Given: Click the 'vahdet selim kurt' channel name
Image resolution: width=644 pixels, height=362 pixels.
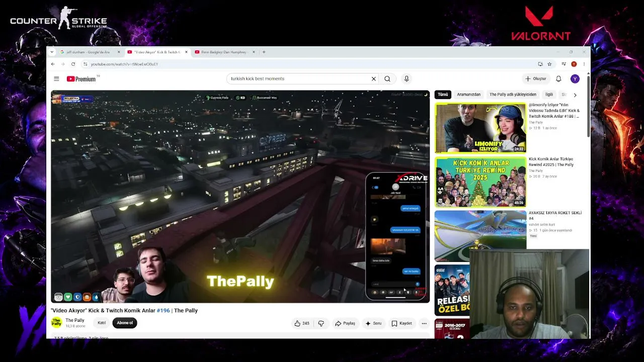Looking at the screenshot, I should (x=542, y=225).
